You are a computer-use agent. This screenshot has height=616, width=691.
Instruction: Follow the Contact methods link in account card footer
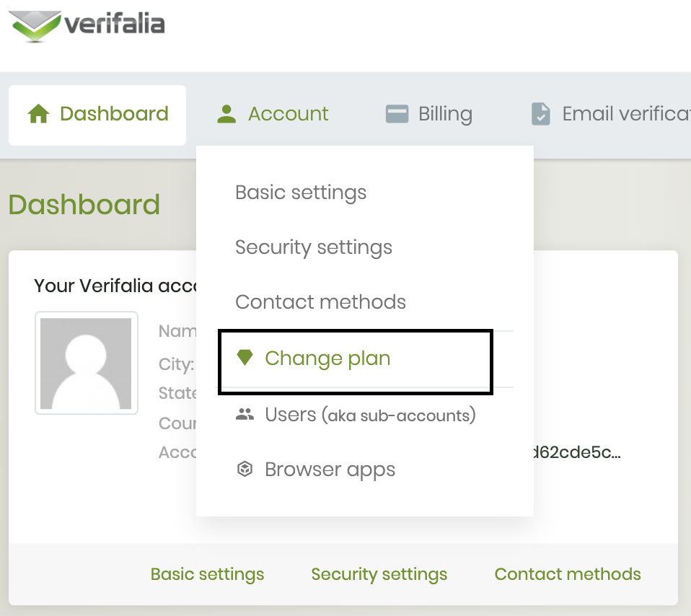[568, 574]
